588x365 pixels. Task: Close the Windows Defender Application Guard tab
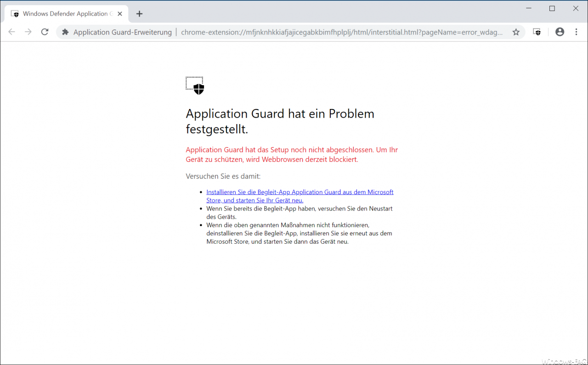(120, 14)
